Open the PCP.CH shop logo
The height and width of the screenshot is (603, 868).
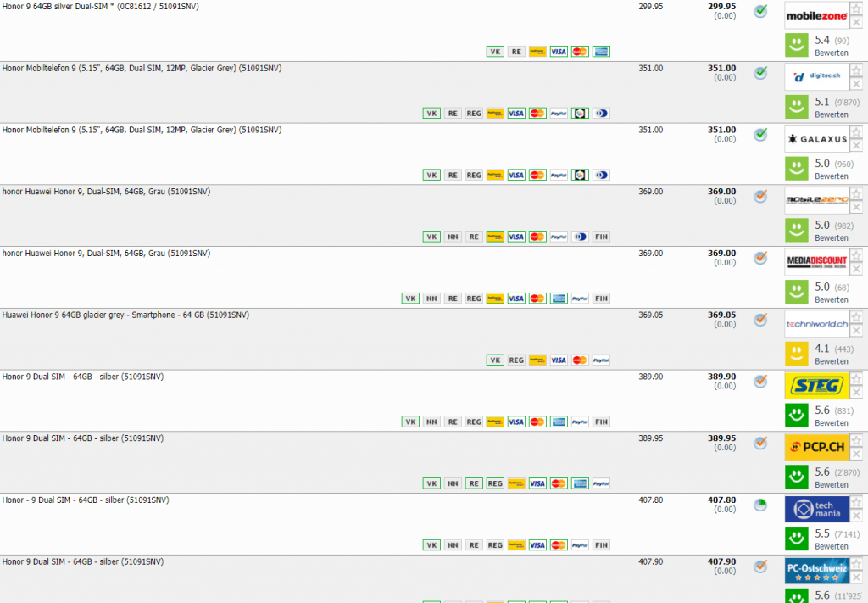pos(816,447)
